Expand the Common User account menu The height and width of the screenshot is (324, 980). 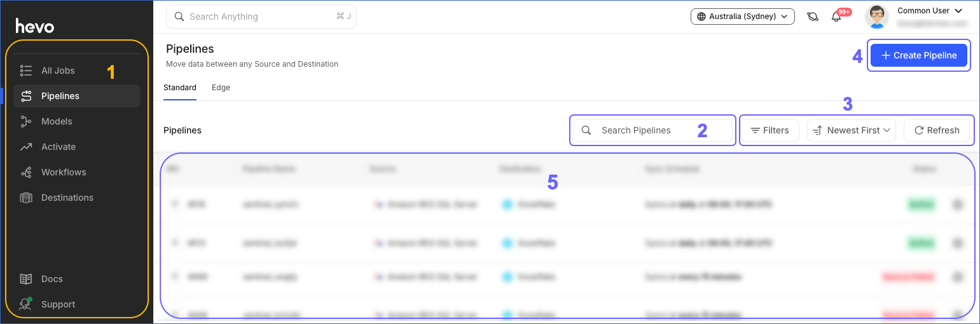(930, 11)
